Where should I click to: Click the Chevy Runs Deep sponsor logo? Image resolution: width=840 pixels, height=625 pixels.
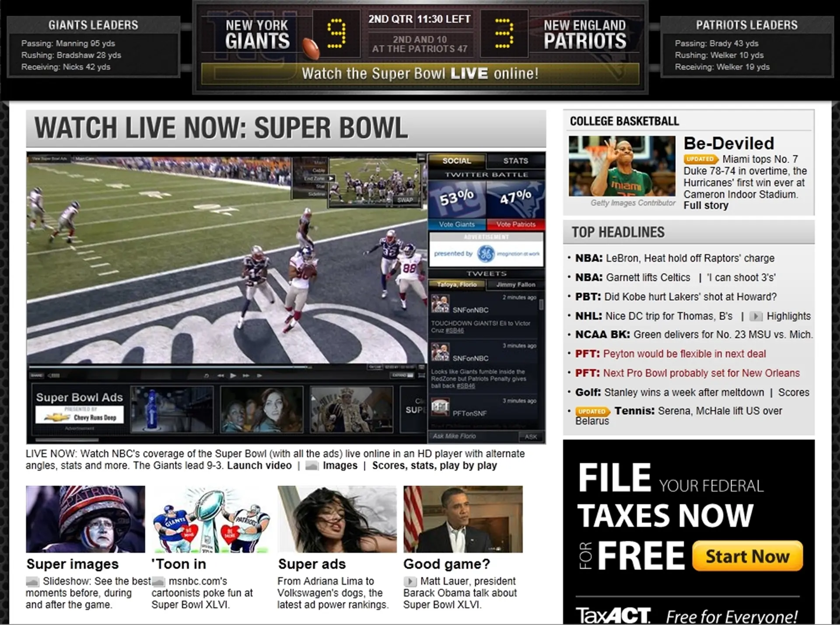point(80,415)
